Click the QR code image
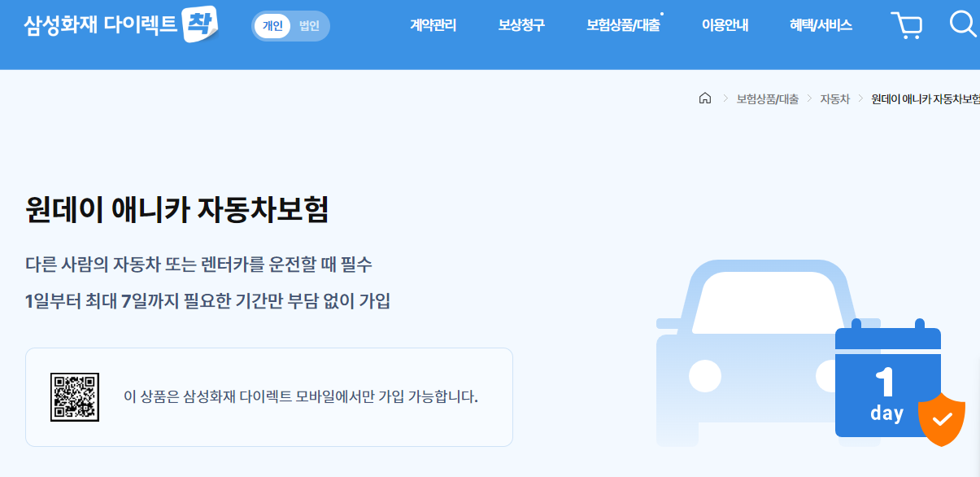 [75, 397]
